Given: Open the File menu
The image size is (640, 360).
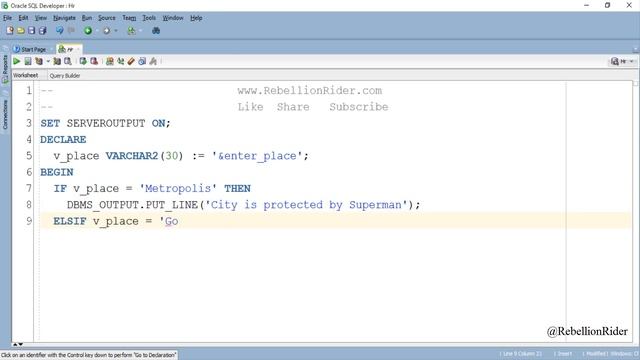Looking at the screenshot, I should click(x=7, y=18).
